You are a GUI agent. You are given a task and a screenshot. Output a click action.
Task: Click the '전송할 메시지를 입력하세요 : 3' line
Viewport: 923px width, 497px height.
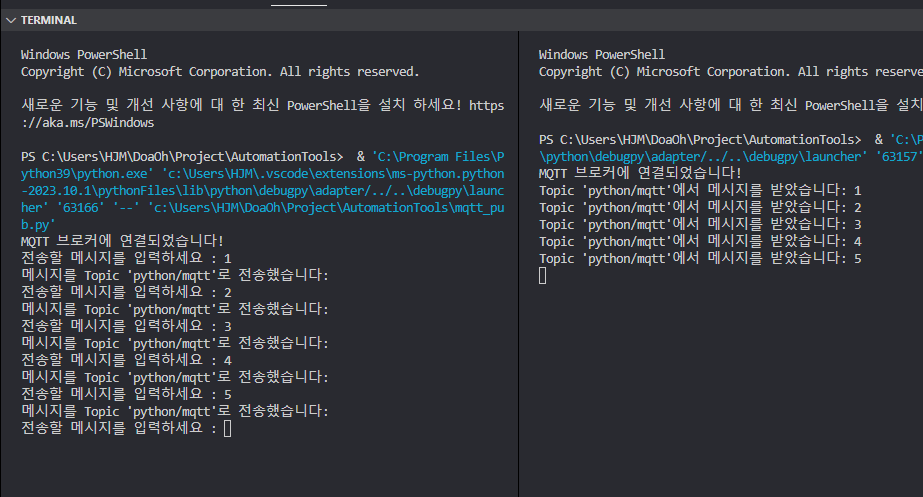127,326
